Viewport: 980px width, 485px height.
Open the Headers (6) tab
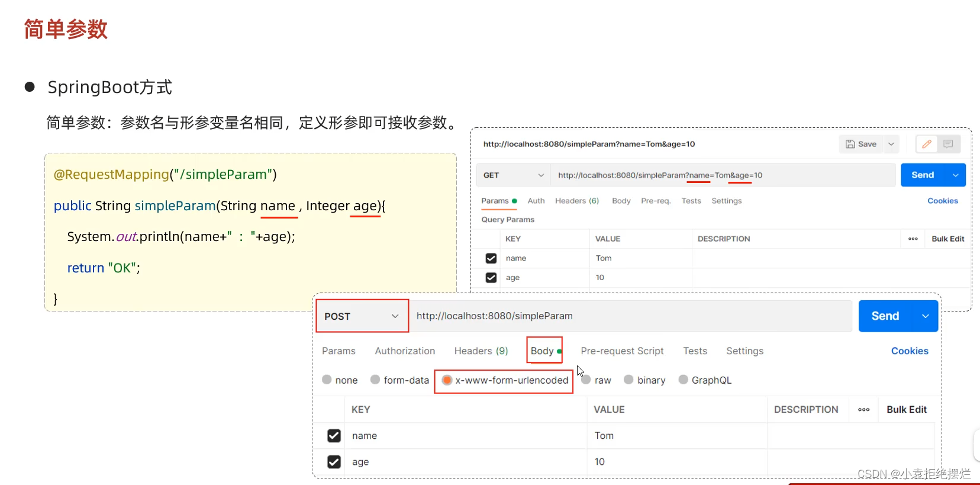(577, 201)
